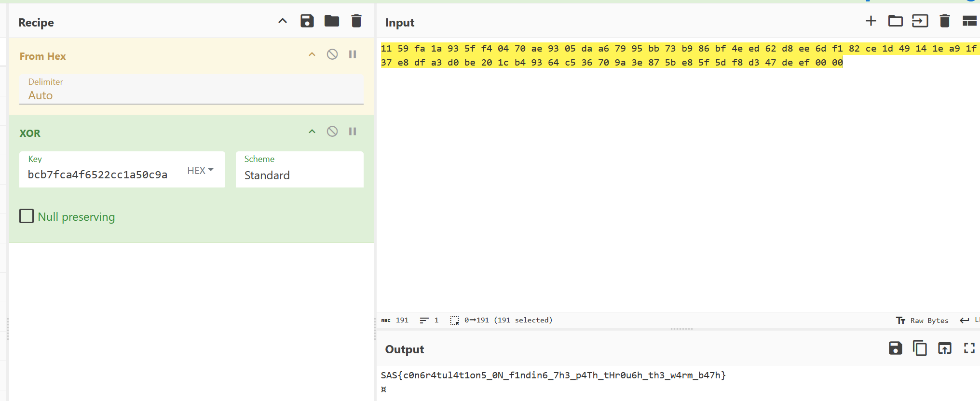Replace input with output
The image size is (980, 401).
point(944,348)
